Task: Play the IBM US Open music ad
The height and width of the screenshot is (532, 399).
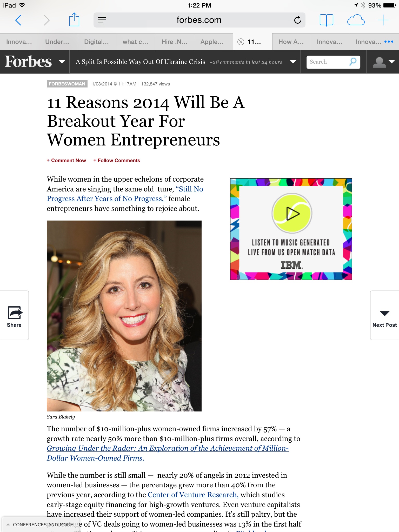Action: point(292,213)
